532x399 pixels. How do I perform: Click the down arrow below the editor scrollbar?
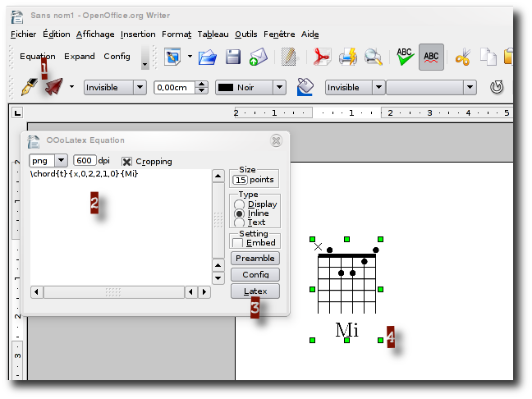tap(218, 278)
